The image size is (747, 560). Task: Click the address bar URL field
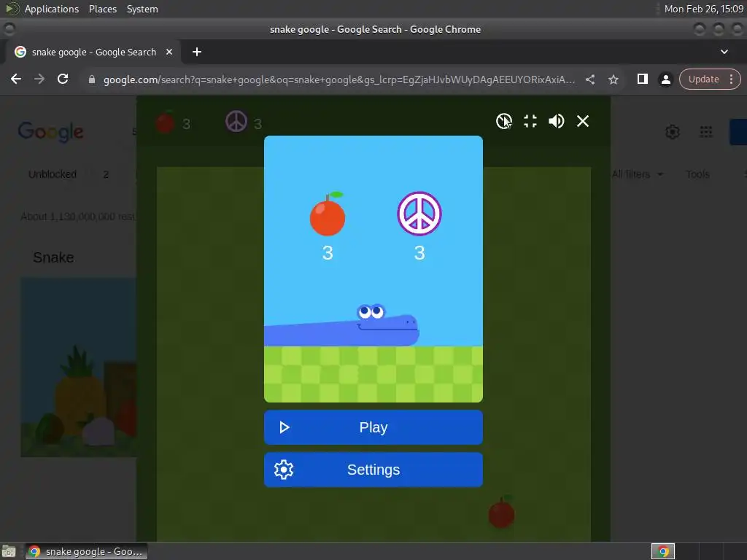click(338, 79)
